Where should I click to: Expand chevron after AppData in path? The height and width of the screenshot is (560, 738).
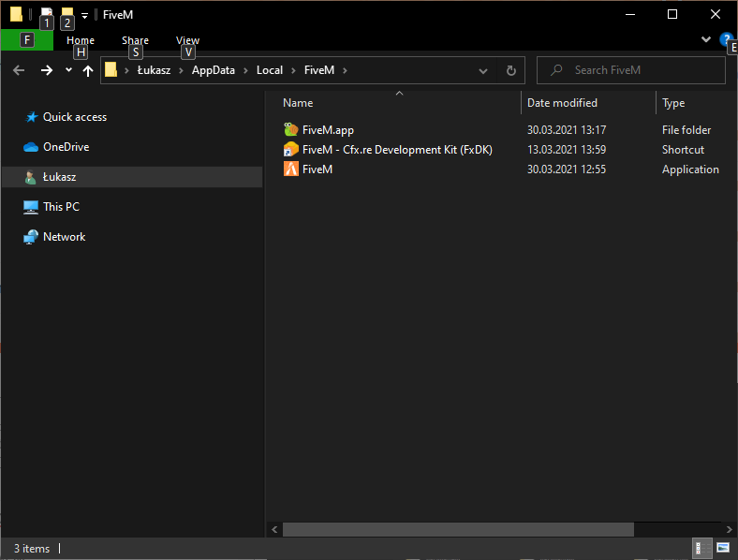[245, 70]
